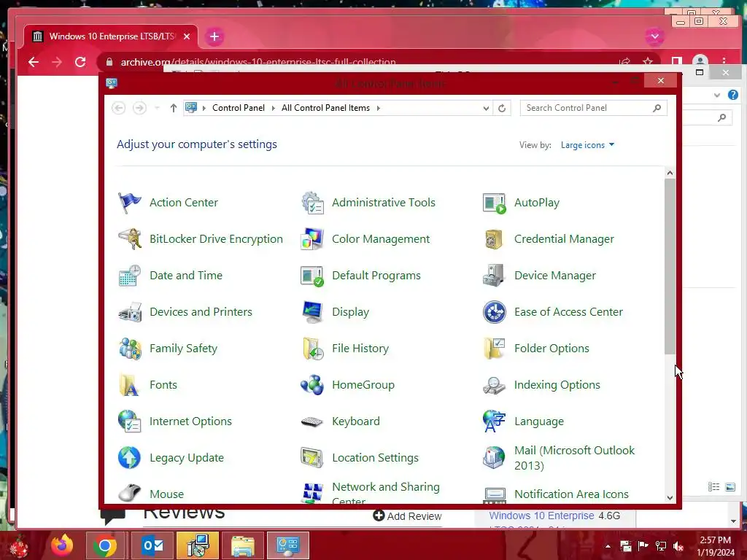The height and width of the screenshot is (560, 747).
Task: Open the clock showing 2:57 PM
Action: coord(716,545)
